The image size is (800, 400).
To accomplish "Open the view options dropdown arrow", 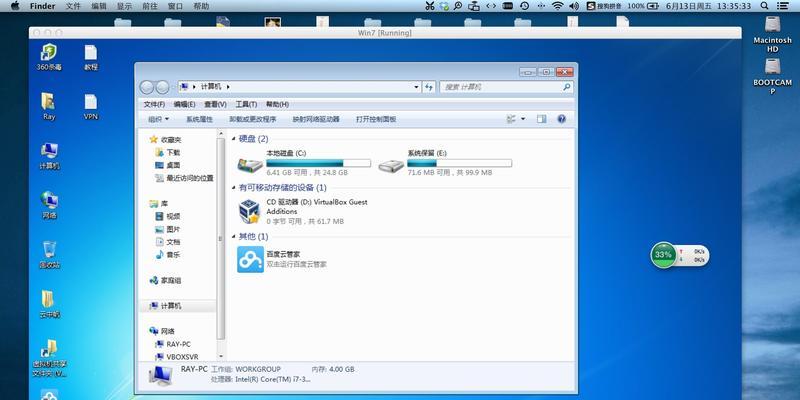I will 523,119.
